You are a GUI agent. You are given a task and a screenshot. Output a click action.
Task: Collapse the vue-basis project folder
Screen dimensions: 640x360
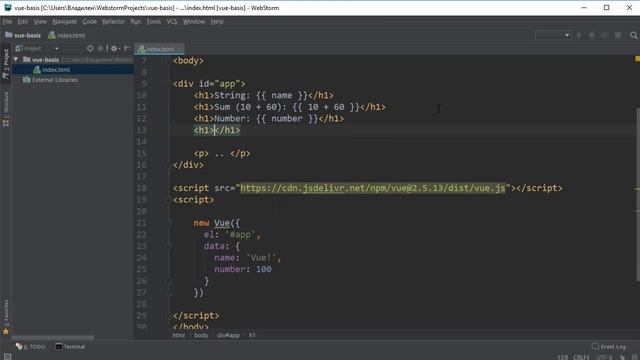click(x=16, y=60)
